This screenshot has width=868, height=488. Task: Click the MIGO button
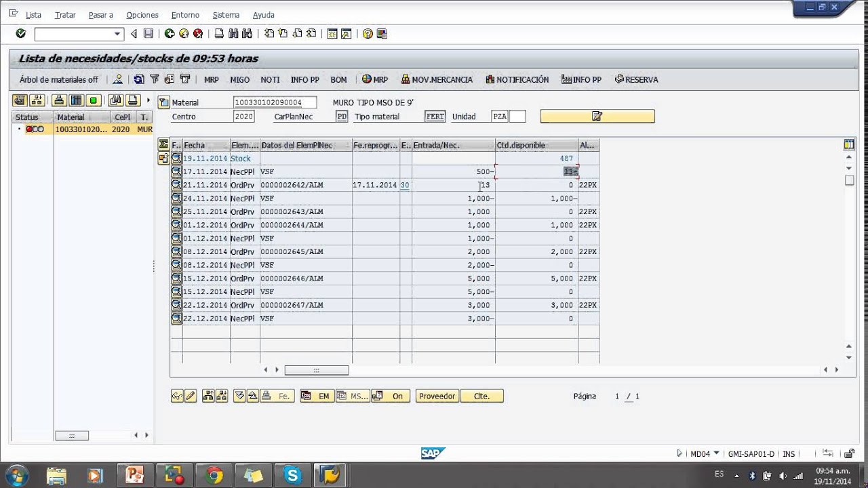pyautogui.click(x=240, y=79)
